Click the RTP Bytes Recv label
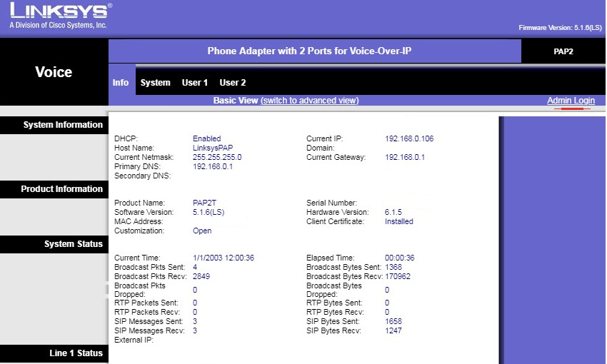Viewport: 607px width, 364px height. point(335,312)
